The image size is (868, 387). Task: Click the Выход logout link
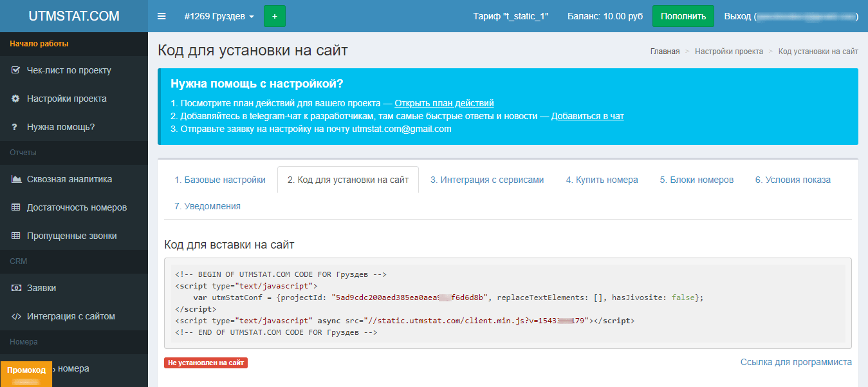(791, 16)
